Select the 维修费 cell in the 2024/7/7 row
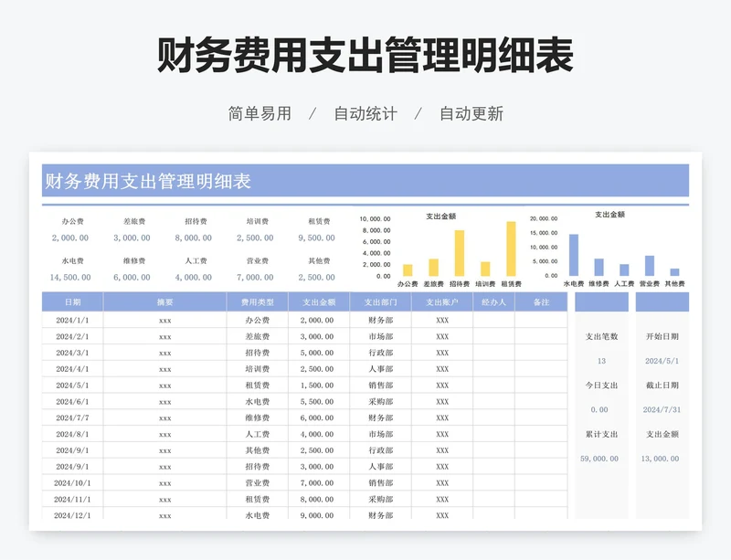Screen dimensions: 731x560 (x=258, y=417)
